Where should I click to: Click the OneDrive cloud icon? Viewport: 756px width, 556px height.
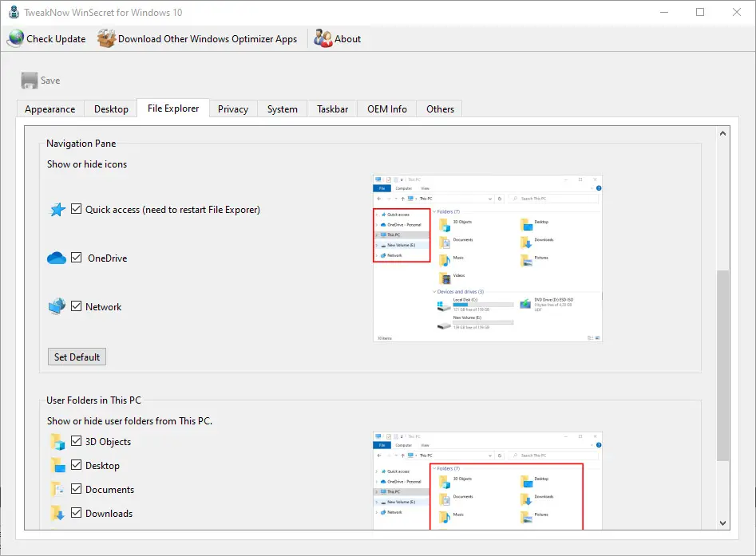(x=57, y=258)
